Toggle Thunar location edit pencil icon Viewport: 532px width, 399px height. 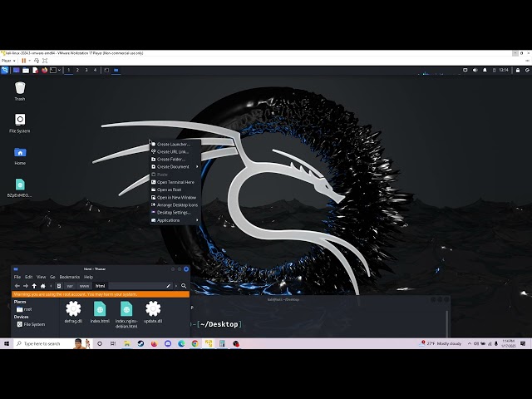(x=168, y=286)
